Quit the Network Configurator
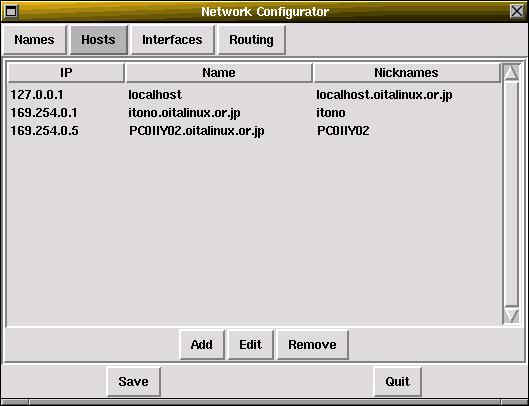 [x=398, y=382]
